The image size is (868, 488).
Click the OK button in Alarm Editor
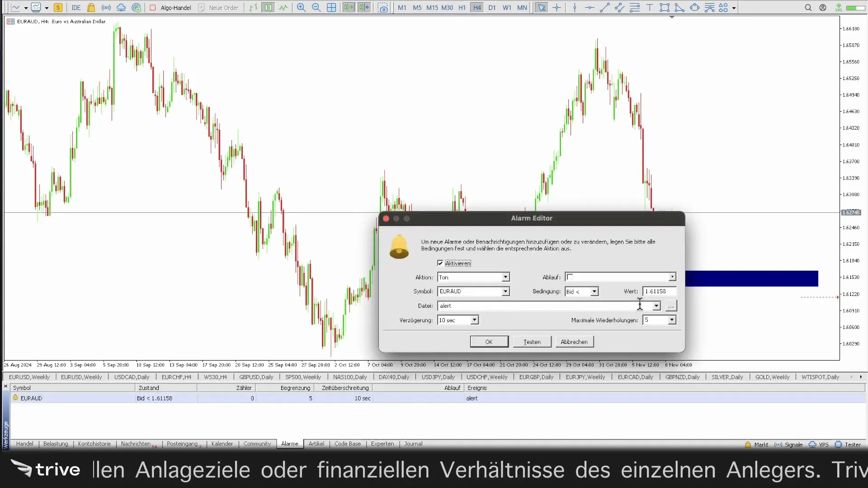click(488, 342)
